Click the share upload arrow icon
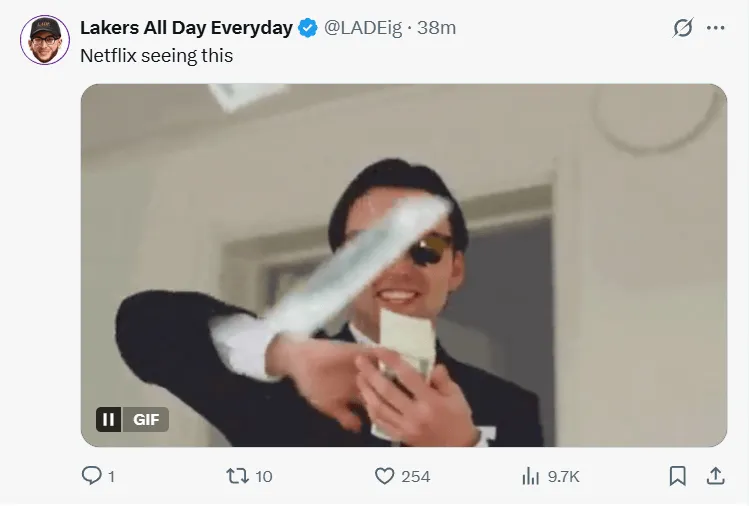This screenshot has width=749, height=506. [x=715, y=476]
